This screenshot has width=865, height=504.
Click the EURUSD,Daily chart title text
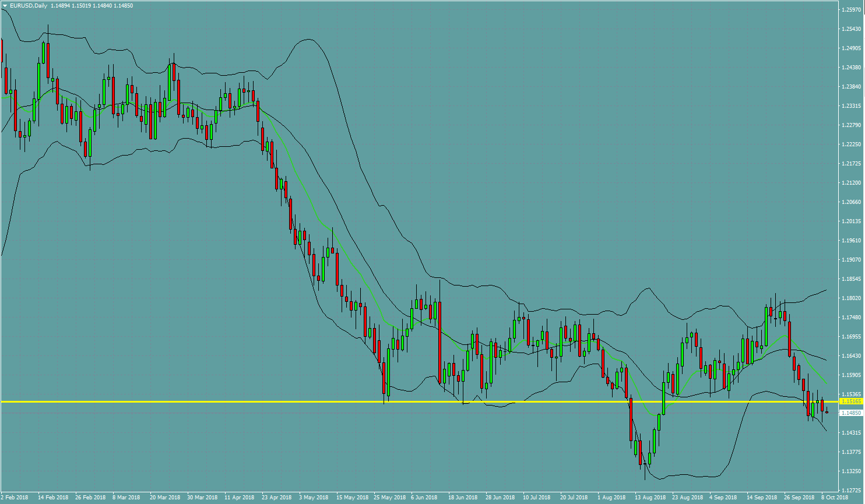coord(29,6)
